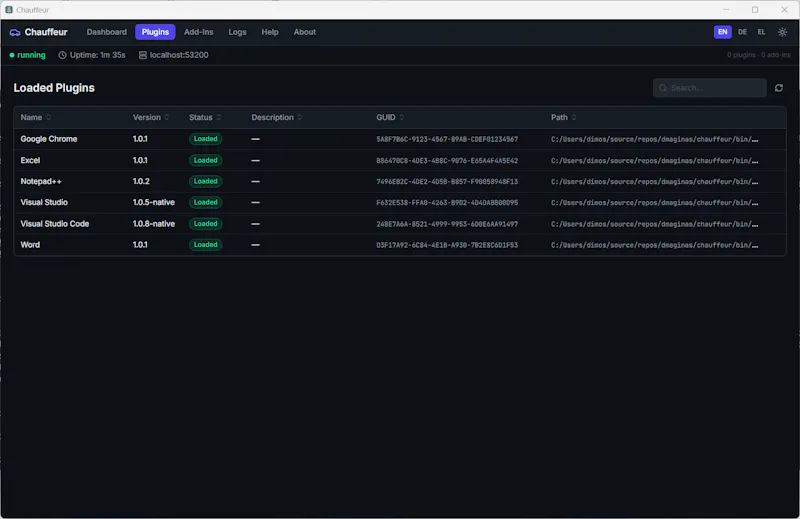This screenshot has width=800, height=519.
Task: Switch language to DE
Action: click(742, 32)
